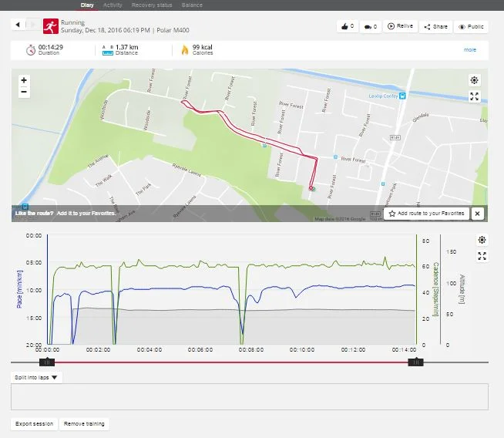
Task: Open comments via speech bubble icon
Action: tap(369, 26)
